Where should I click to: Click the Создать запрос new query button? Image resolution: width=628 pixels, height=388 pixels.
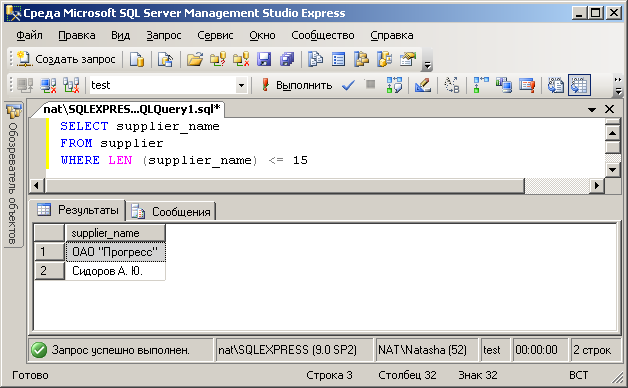66,59
